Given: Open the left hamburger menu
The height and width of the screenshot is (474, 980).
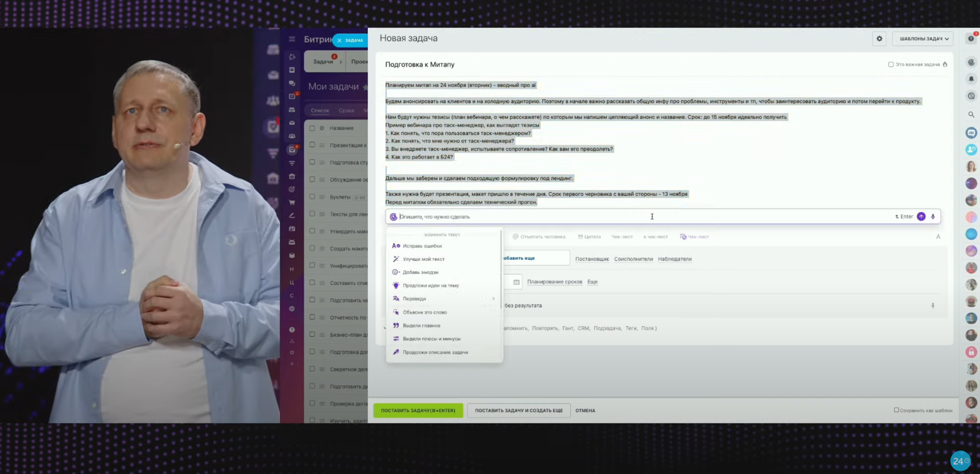Looking at the screenshot, I should 292,39.
